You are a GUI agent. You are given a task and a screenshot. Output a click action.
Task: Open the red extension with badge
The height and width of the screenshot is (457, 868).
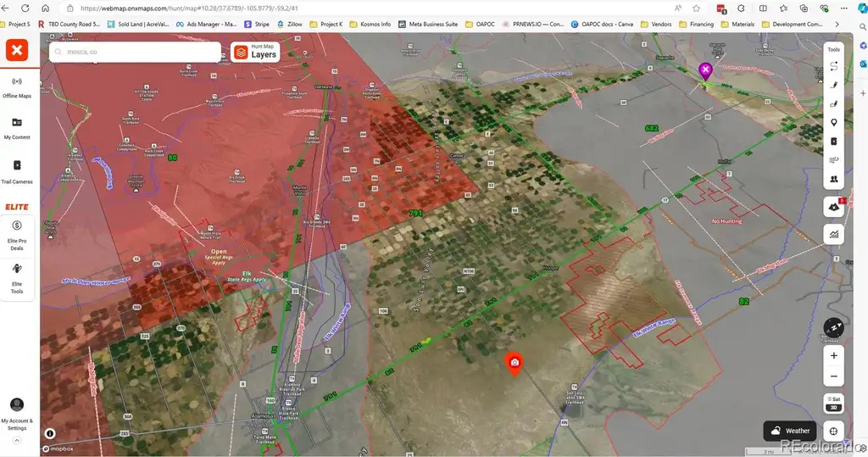[721, 8]
